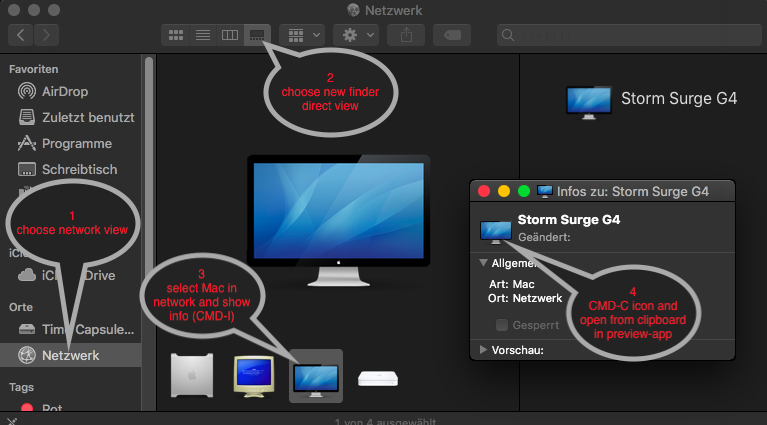Click the Netzwerk title bar globe icon
This screenshot has width=767, height=425.
point(353,10)
